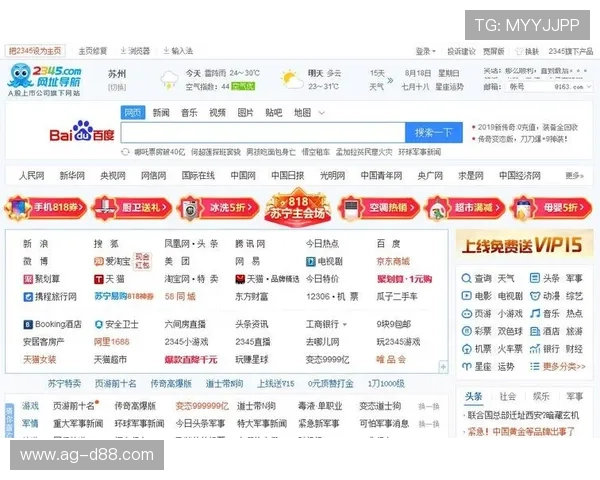
Task: Select the 贴吧 search tab
Action: [274, 113]
